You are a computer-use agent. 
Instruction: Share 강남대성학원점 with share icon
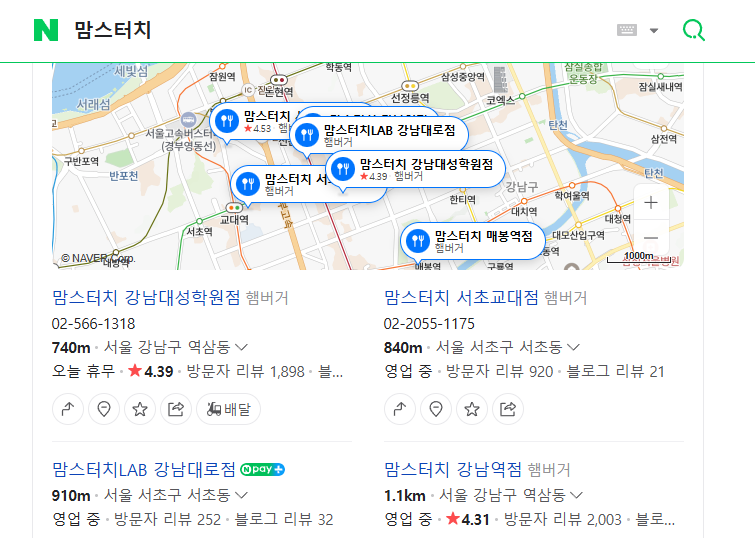176,409
